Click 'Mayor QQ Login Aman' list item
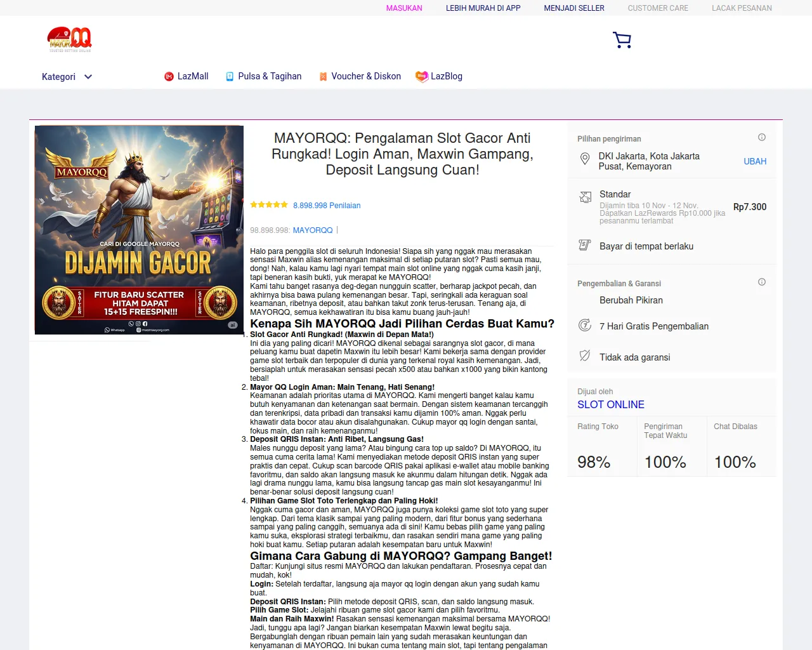Viewport: 812px width, 650px height. coord(343,387)
